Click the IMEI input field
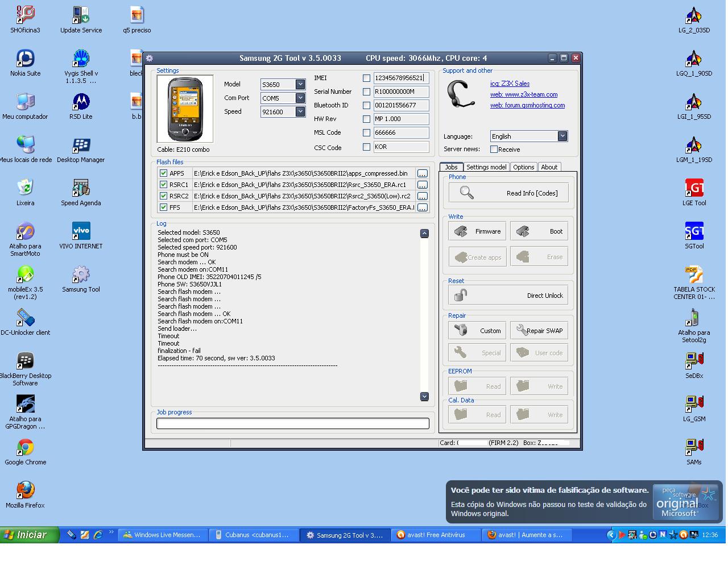Image resolution: width=728 pixels, height=582 pixels. 401,78
